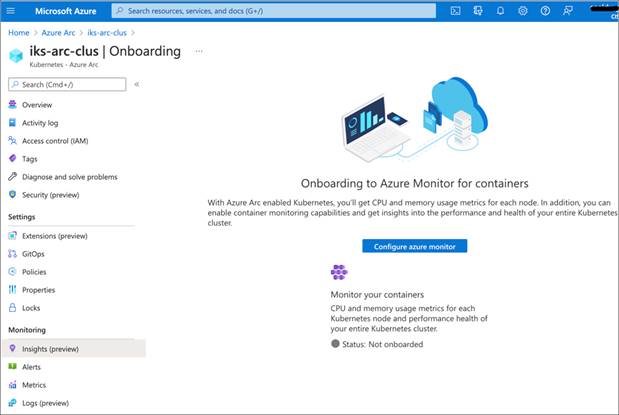
Task: Open the notifications bell
Action: pos(500,11)
